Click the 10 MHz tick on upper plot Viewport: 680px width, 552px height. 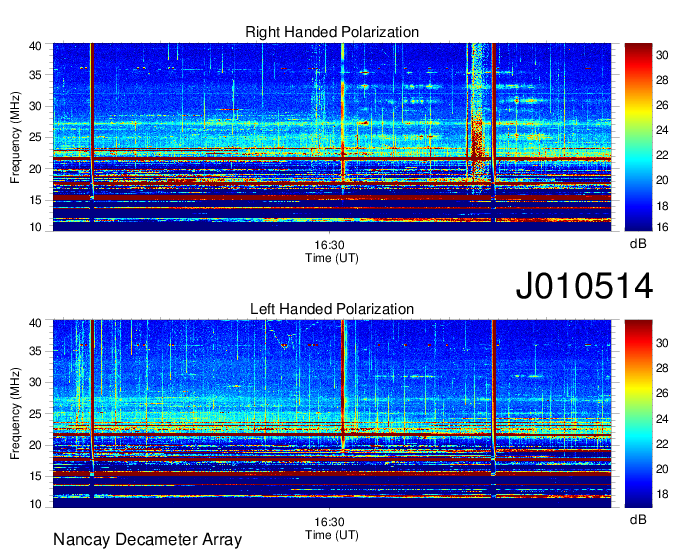tap(35, 227)
